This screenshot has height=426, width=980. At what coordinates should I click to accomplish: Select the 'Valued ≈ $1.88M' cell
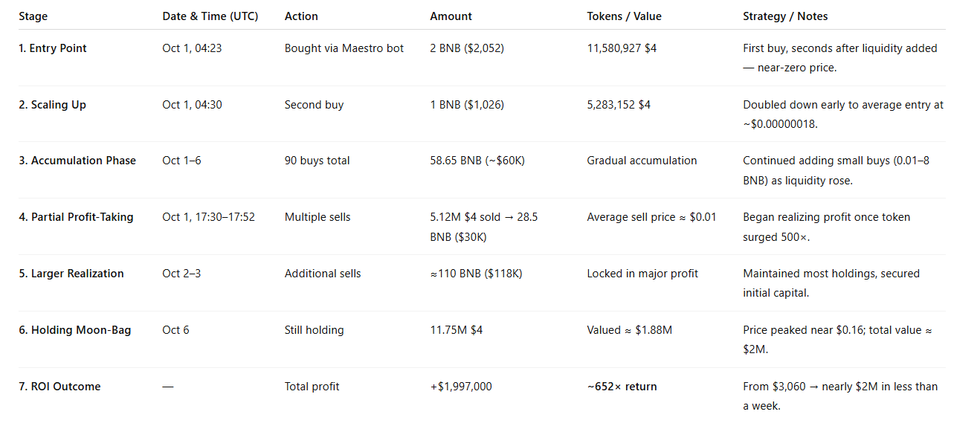tap(629, 330)
